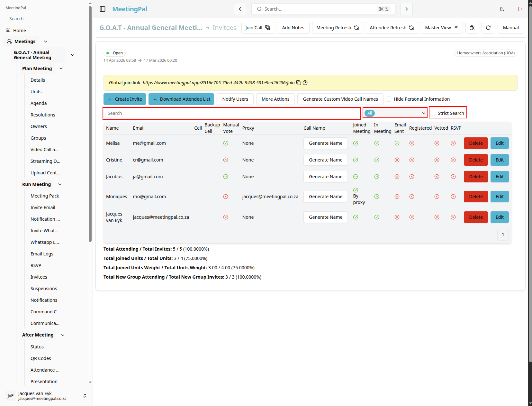Screen dimensions: 532x406
Task: Check the Strict Search box
Action: click(433, 113)
